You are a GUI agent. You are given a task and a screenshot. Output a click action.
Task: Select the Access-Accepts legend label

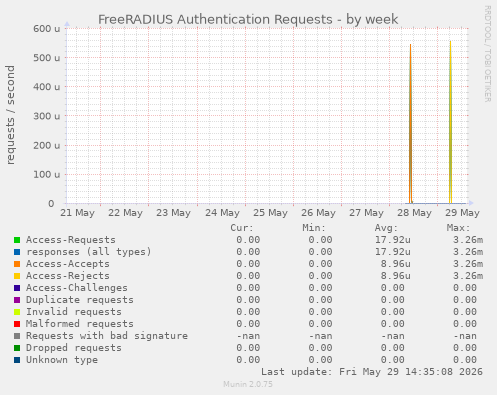(x=68, y=264)
